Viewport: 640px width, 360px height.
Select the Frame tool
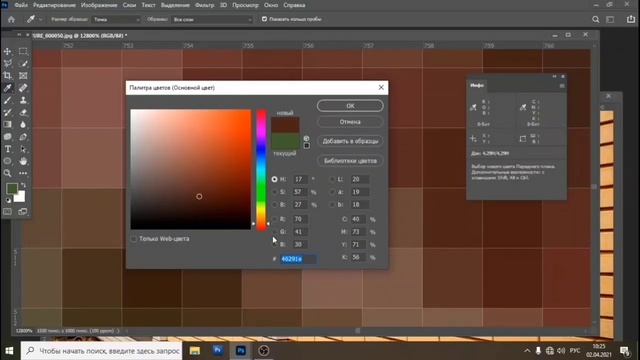(23, 76)
